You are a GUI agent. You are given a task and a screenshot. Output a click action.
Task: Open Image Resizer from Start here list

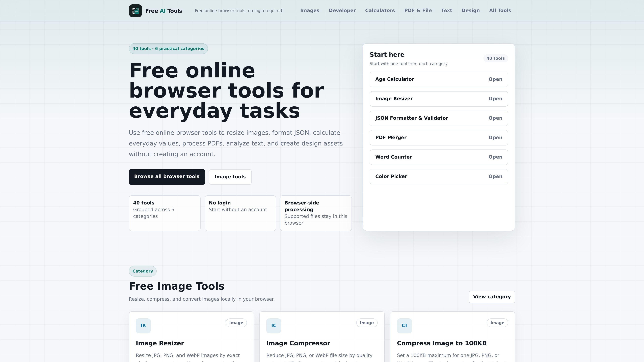439,99
